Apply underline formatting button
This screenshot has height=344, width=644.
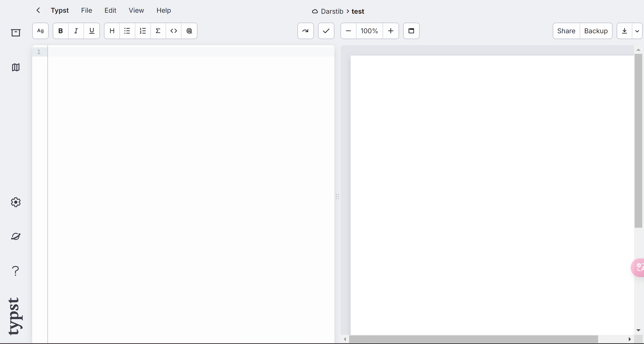[x=92, y=31]
